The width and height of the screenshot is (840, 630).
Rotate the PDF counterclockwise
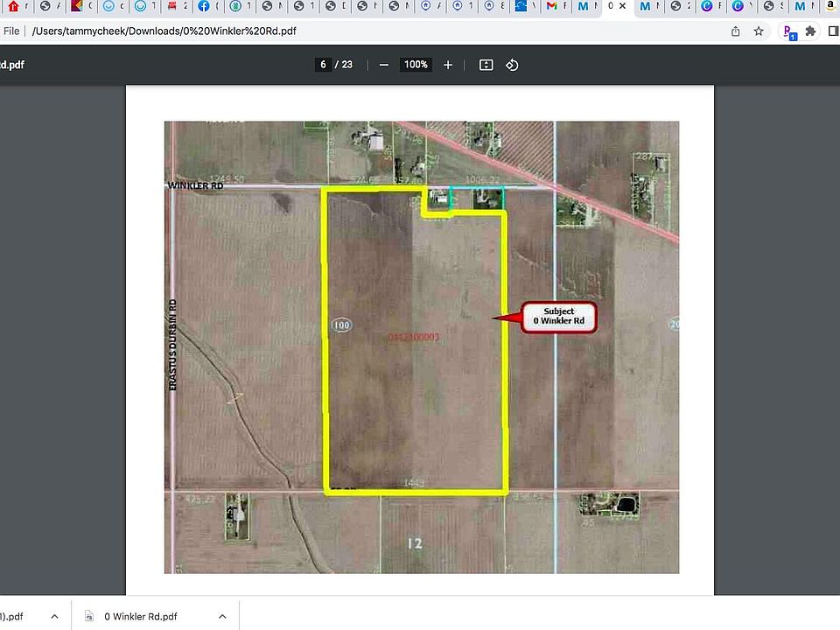click(513, 65)
